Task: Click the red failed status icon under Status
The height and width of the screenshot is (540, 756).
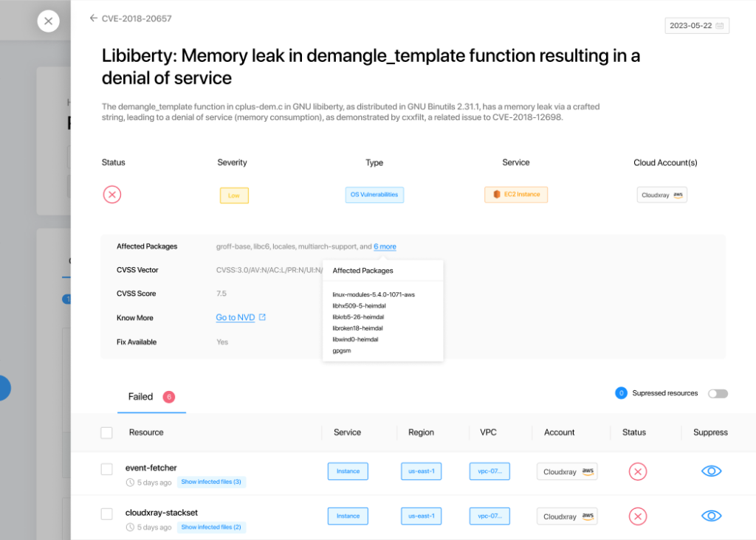Action: [x=112, y=195]
